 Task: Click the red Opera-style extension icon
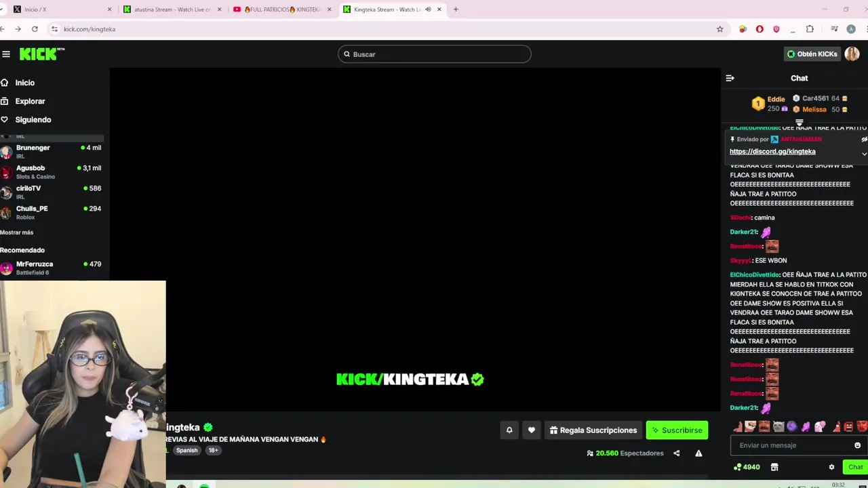click(759, 29)
